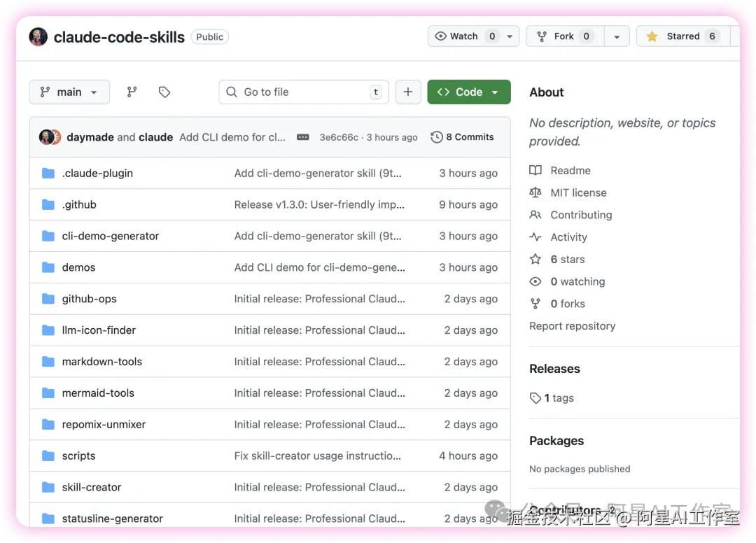Image resolution: width=756 pixels, height=543 pixels.
Task: Click the markdown-tools folder icon
Action: click(48, 361)
